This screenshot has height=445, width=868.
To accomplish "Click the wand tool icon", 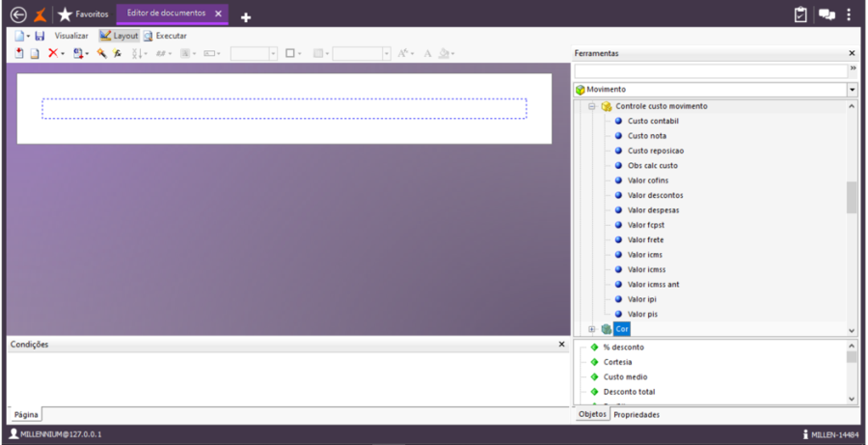I will point(101,53).
